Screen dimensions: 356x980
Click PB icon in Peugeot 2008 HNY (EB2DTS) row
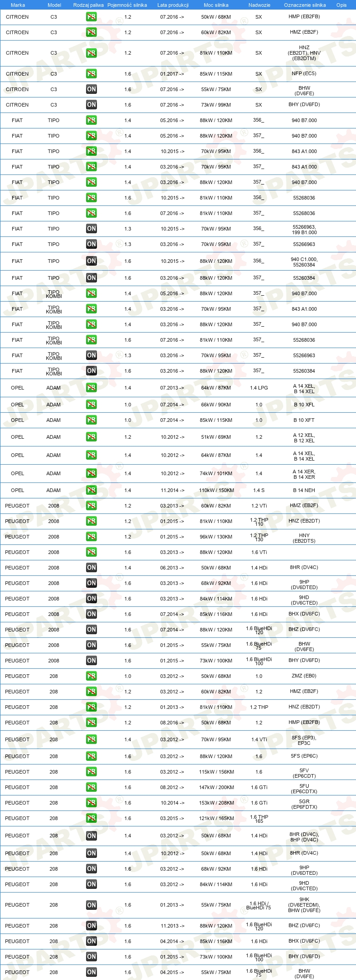92,537
